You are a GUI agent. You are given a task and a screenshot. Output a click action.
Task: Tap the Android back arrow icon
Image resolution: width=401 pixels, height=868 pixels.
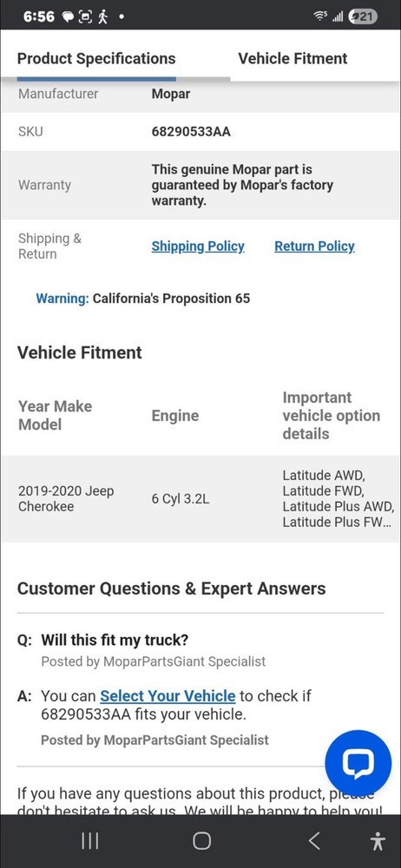(x=314, y=841)
